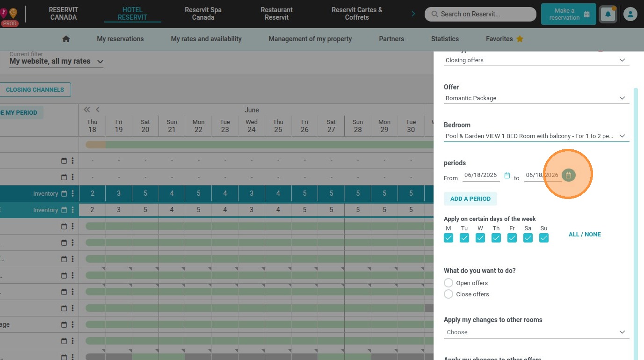Select the Close offers radio option

(x=449, y=294)
